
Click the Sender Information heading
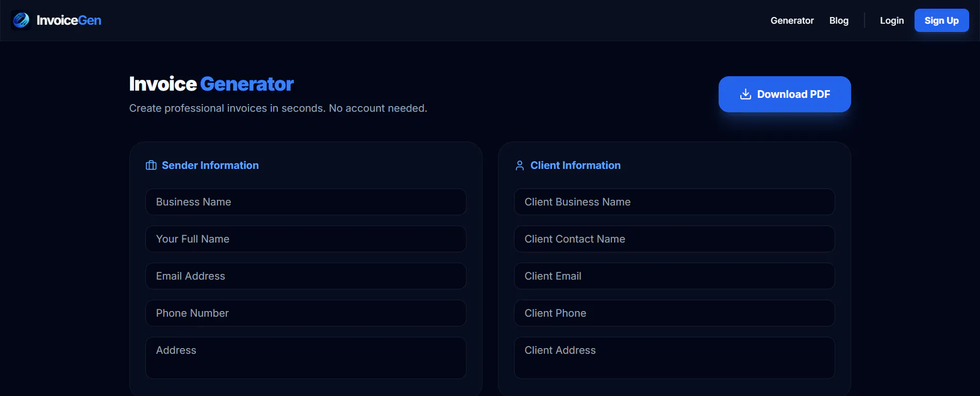pyautogui.click(x=210, y=165)
